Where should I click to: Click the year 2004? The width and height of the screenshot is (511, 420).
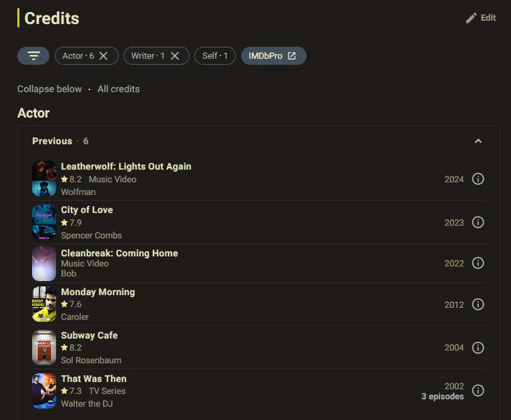(454, 348)
